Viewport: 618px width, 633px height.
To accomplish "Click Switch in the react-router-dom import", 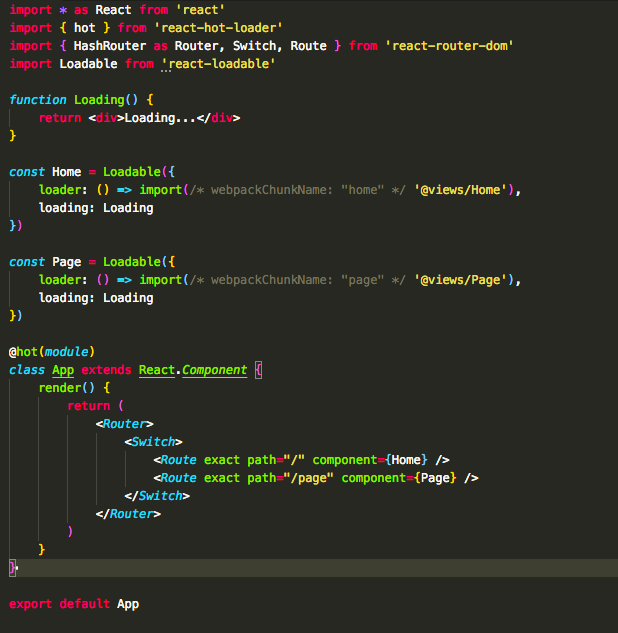I will [254, 46].
